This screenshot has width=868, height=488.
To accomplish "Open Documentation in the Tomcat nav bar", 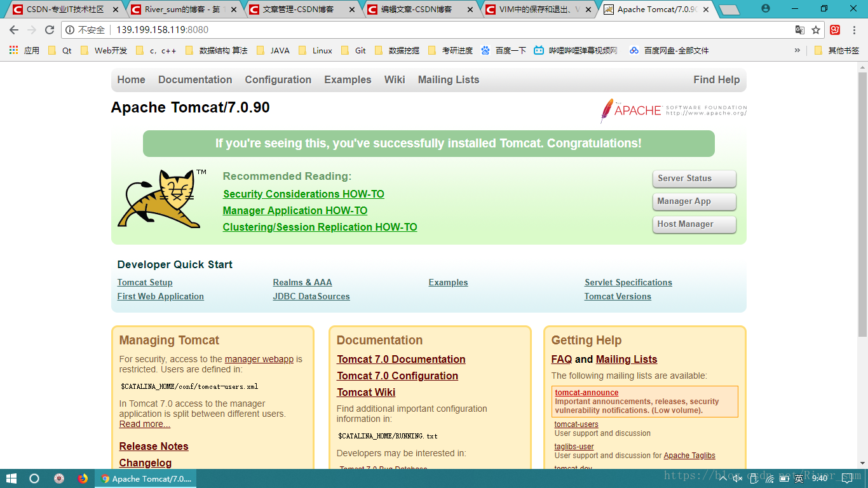I will click(195, 79).
